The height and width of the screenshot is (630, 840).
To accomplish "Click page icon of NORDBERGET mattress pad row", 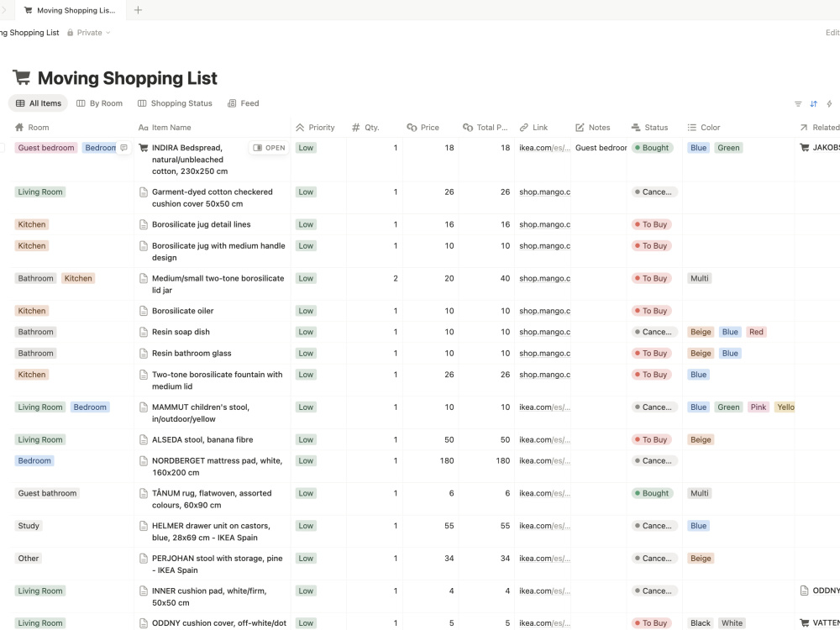I will click(x=143, y=460).
